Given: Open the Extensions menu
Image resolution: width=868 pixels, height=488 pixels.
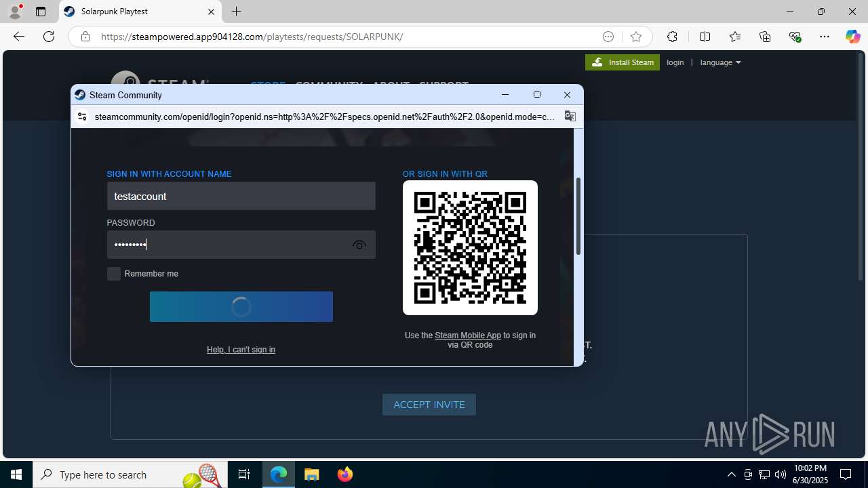Looking at the screenshot, I should tap(672, 37).
